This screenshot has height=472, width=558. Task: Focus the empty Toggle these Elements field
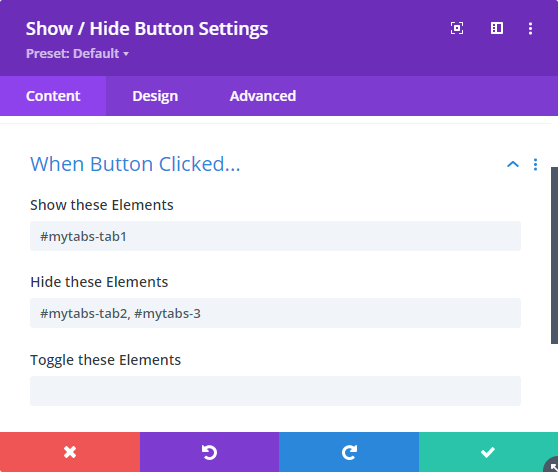[x=275, y=391]
